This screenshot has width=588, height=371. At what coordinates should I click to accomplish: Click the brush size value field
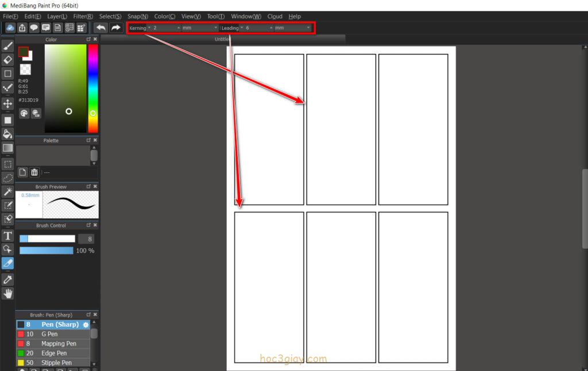86,239
